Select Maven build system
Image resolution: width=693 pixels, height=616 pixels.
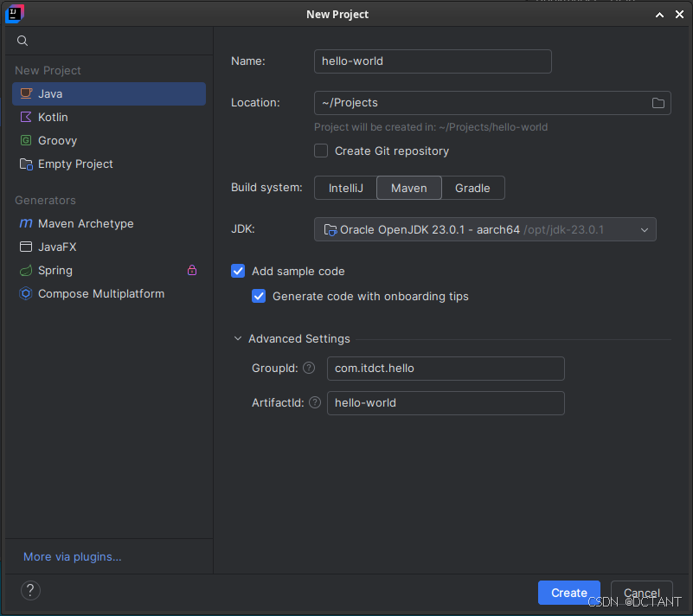[x=409, y=188]
